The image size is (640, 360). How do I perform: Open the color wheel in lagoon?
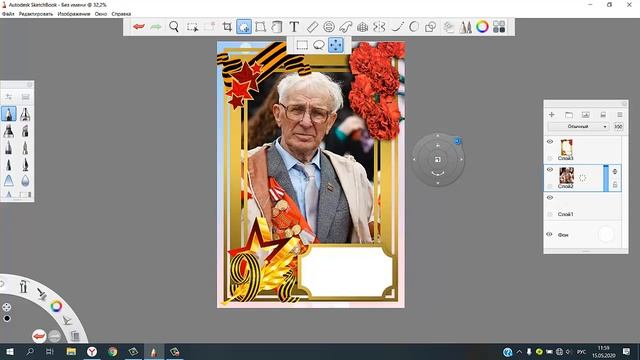56,306
